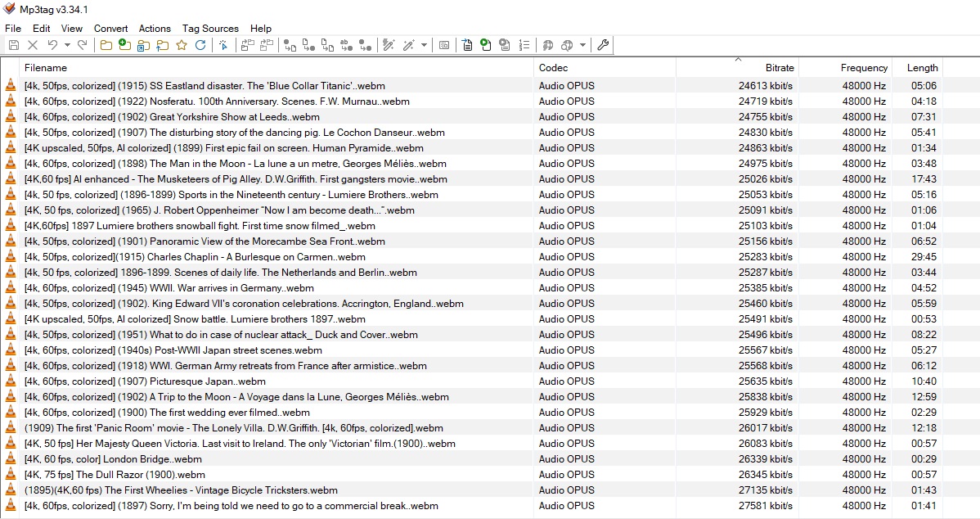Sort by the Frequency column header

[x=845, y=67]
